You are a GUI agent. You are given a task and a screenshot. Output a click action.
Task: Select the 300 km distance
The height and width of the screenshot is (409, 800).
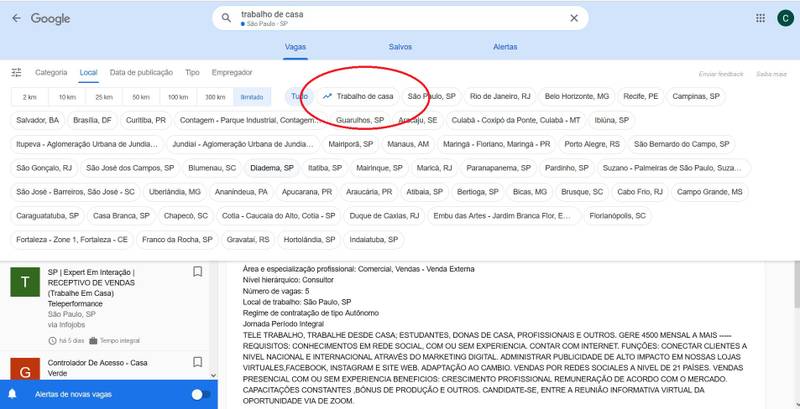tap(215, 97)
